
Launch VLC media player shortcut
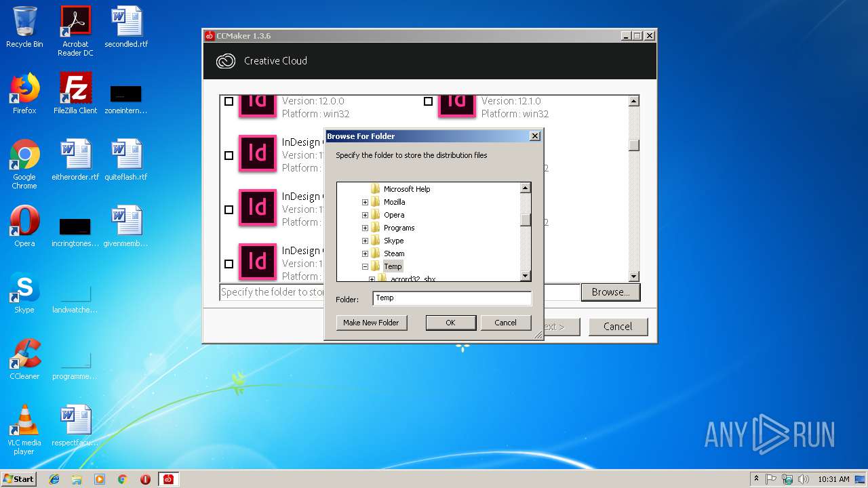(24, 430)
